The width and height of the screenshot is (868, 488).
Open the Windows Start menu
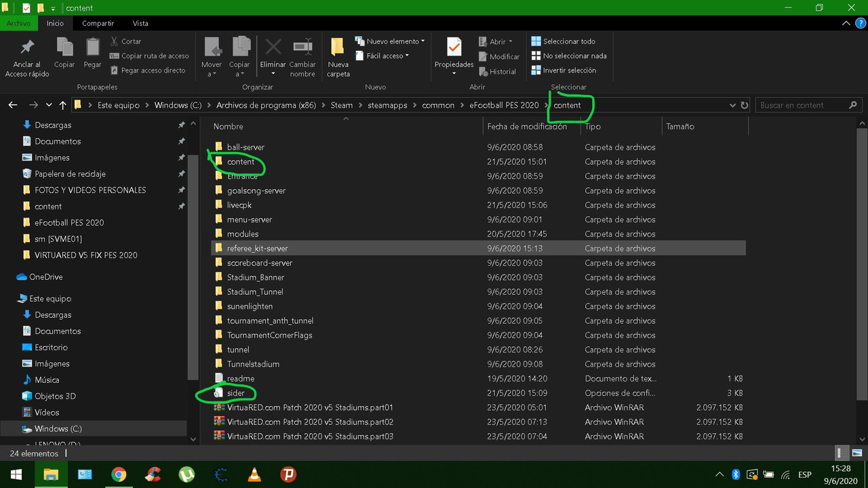pos(16,474)
